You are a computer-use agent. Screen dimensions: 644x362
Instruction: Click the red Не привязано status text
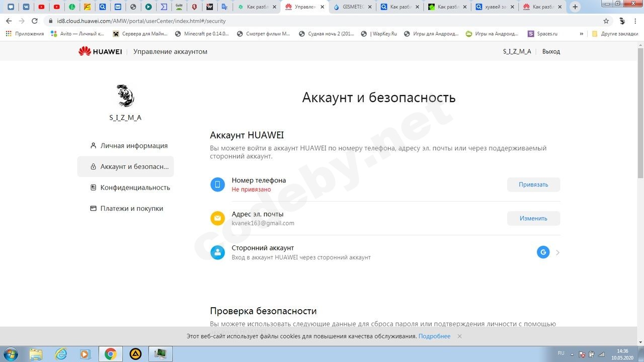(x=251, y=190)
